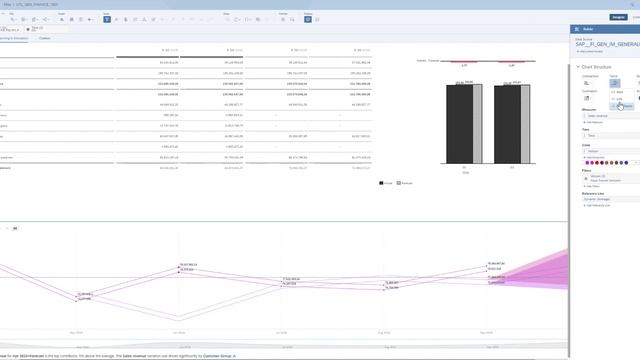Select the highlighted Trend chart type icon
The image size is (640, 360).
click(x=615, y=83)
